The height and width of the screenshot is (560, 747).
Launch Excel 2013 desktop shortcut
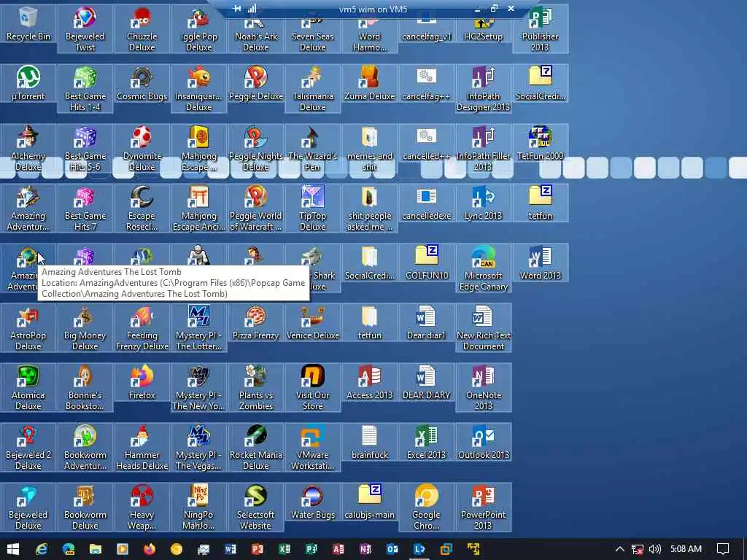(x=426, y=442)
